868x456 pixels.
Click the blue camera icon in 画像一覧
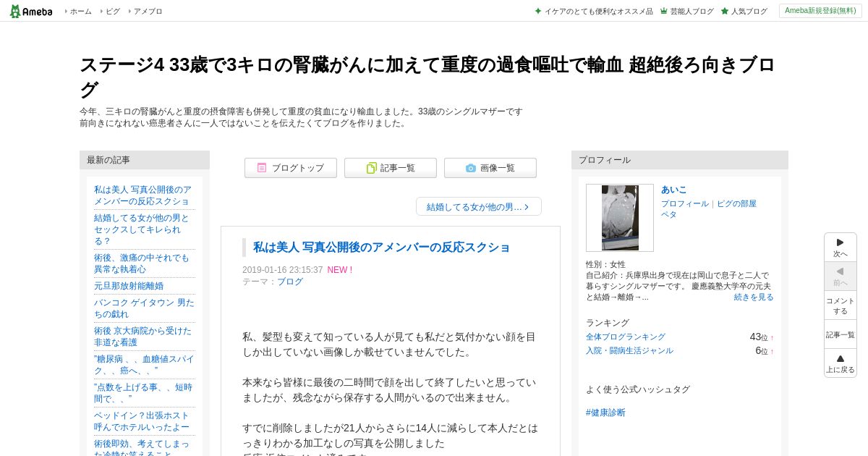[x=471, y=168]
